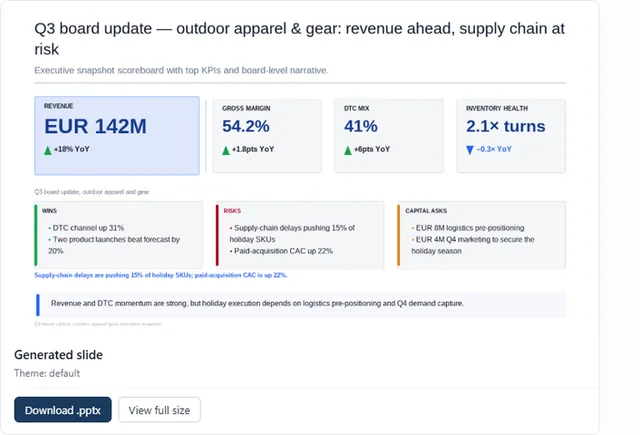Click the slide preview thumbnail title
640x435 pixels.
point(299,39)
